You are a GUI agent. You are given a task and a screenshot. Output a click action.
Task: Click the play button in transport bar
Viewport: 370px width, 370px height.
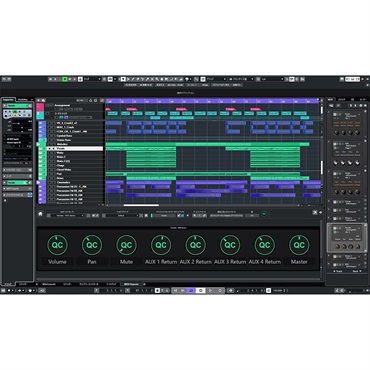tap(210, 291)
